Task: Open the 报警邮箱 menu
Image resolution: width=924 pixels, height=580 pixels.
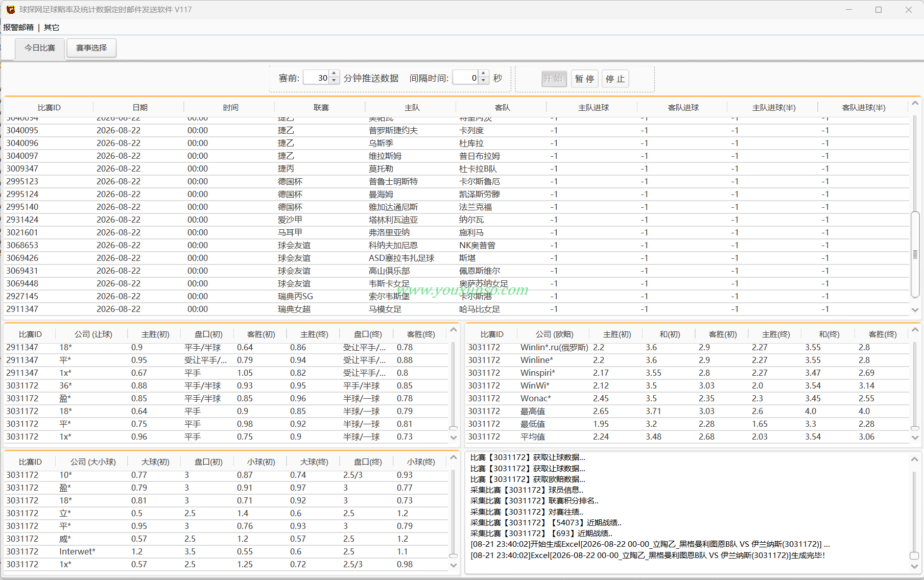Action: click(18, 28)
